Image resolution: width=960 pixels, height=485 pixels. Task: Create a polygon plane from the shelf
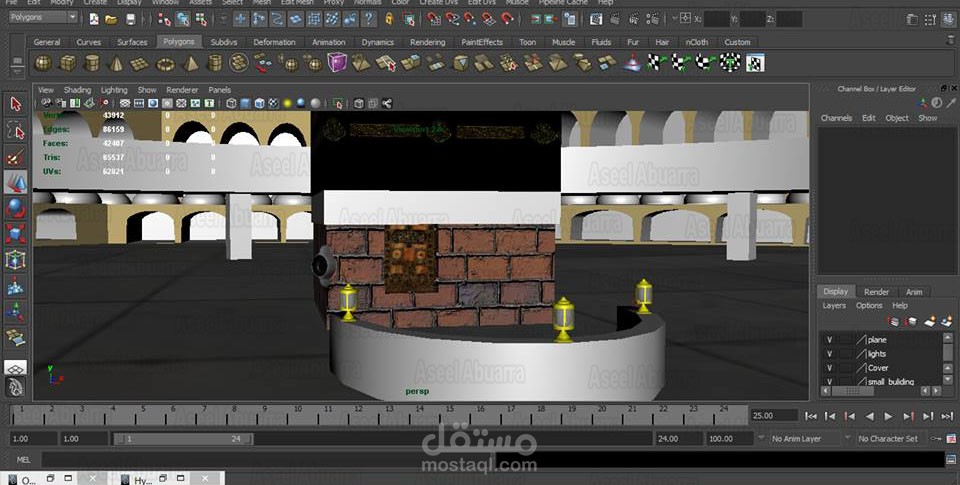tap(140, 63)
